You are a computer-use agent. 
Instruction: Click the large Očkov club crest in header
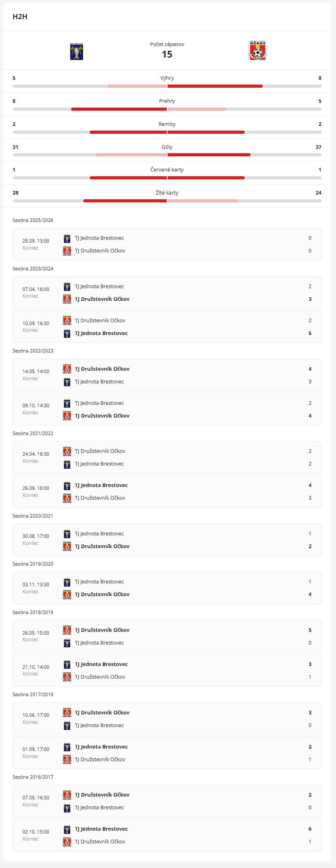point(258,51)
